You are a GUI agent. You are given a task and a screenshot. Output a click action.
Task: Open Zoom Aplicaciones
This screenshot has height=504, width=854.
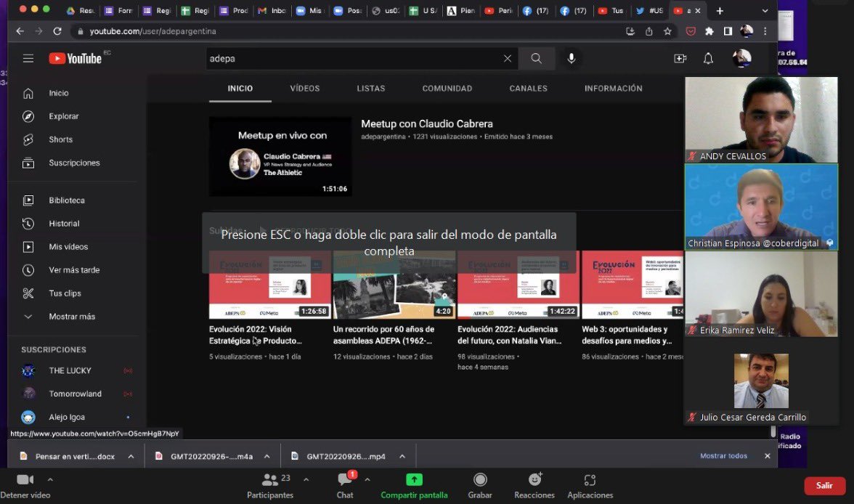590,485
